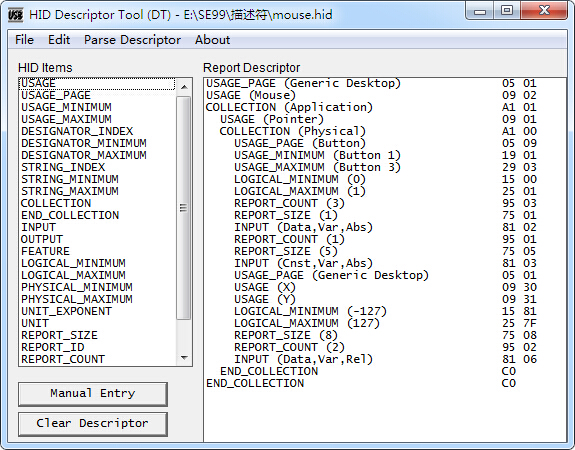
Task: Select LOGICAL_MINIMUM in HID Items list
Action: (97, 263)
